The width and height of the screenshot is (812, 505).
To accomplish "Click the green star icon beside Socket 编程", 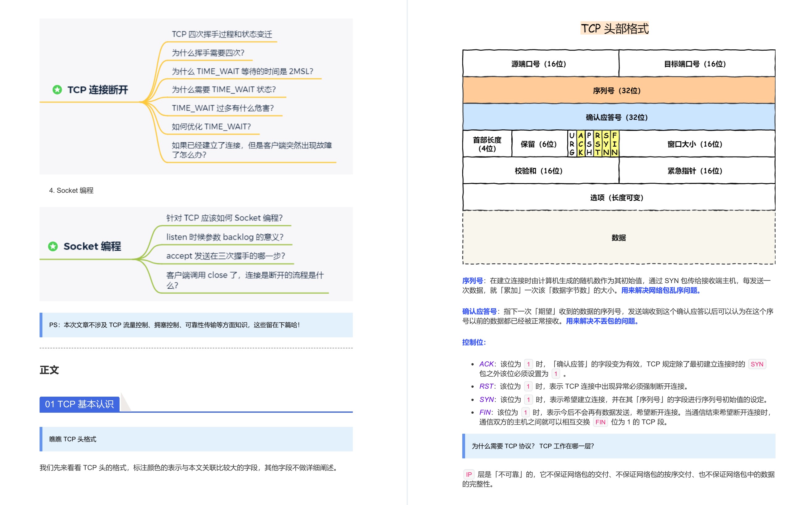I will tap(53, 246).
